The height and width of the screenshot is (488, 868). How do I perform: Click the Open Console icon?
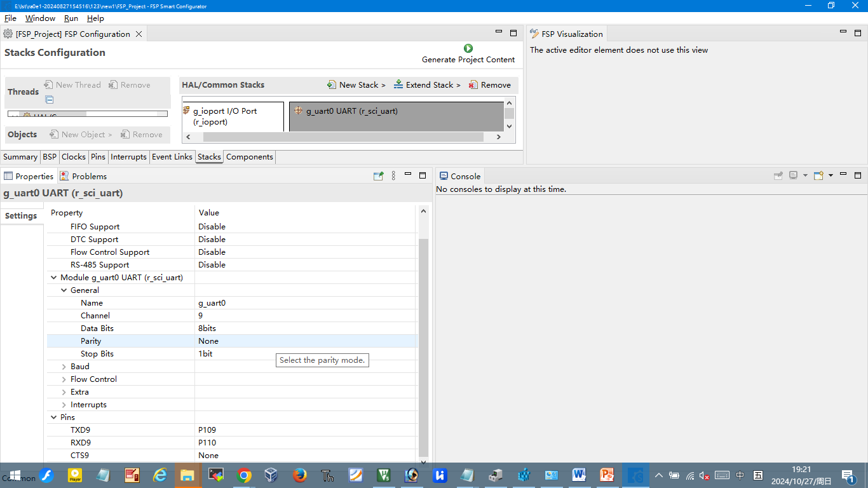[818, 175]
